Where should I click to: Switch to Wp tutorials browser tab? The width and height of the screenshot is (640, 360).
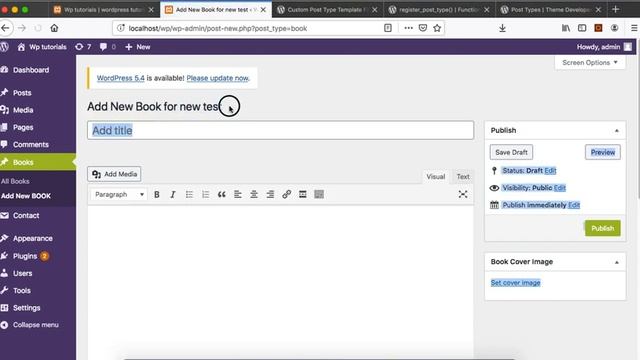(x=104, y=9)
